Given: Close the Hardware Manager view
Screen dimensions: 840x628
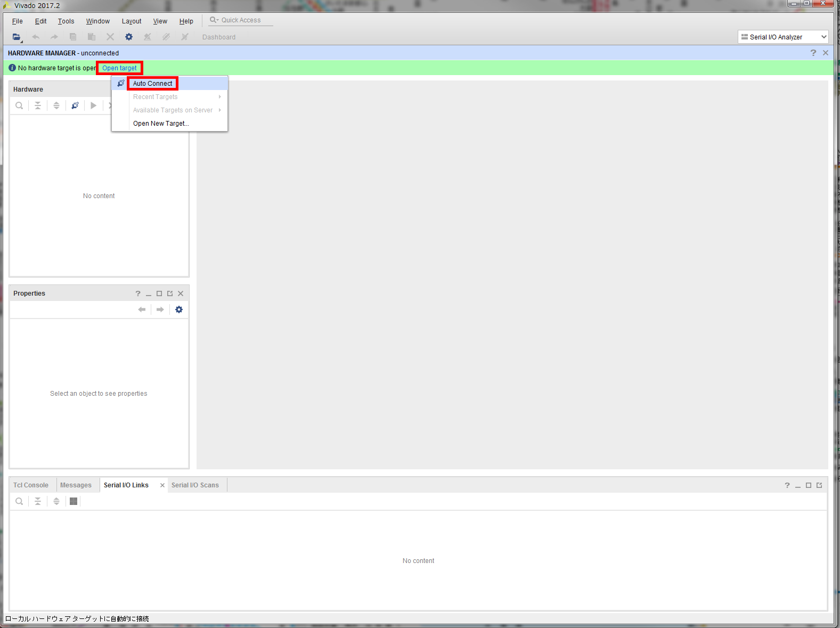Looking at the screenshot, I should coord(826,53).
